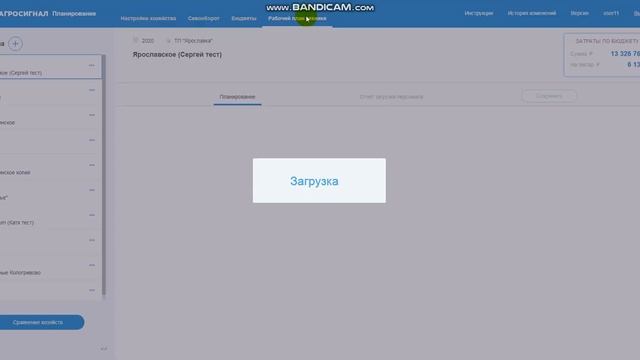Select the Рабочий план tab
Screen dimensions: 640x360
pyautogui.click(x=297, y=18)
